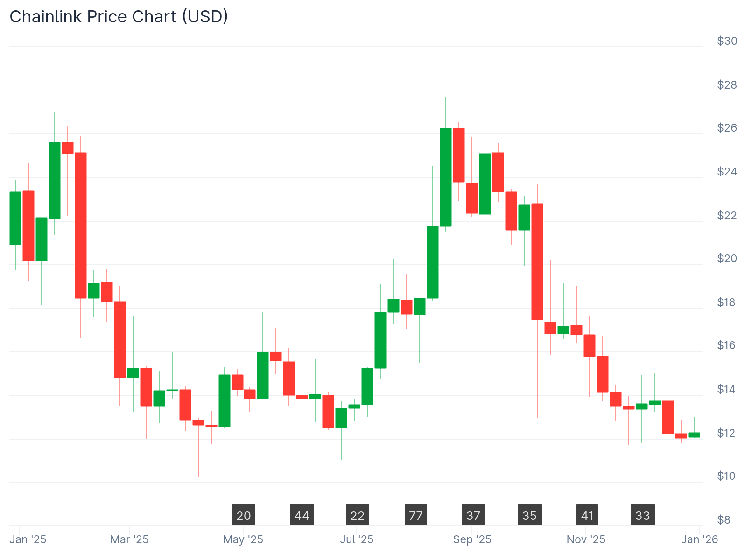This screenshot has width=745, height=560.
Task: Click the Sep '25 date axis label
Action: [472, 539]
